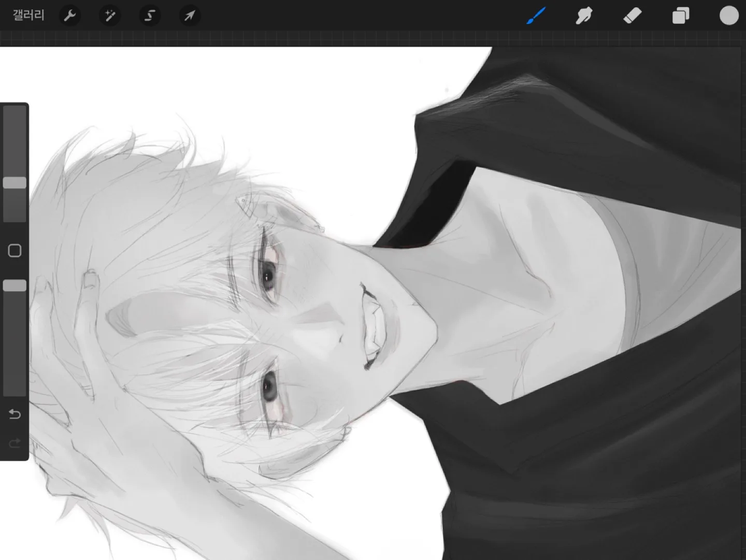This screenshot has height=560, width=746.
Task: Redo the stroke with redo arrow
Action: (x=15, y=443)
